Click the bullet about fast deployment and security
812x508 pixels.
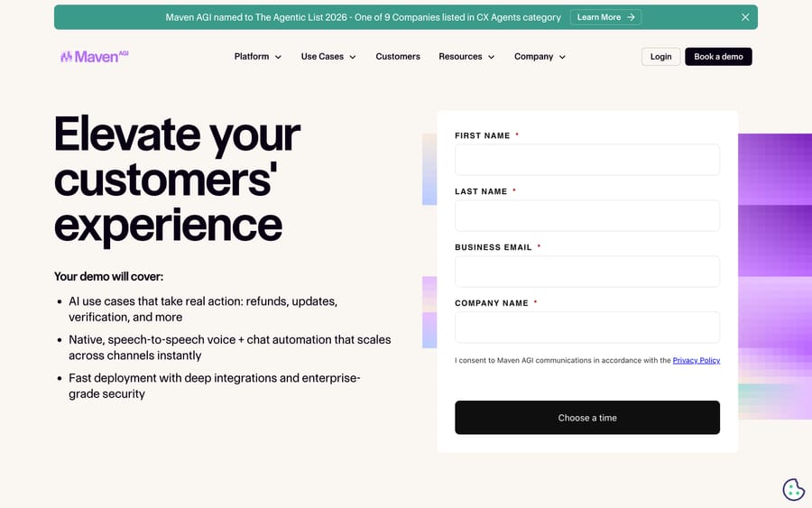pos(215,386)
